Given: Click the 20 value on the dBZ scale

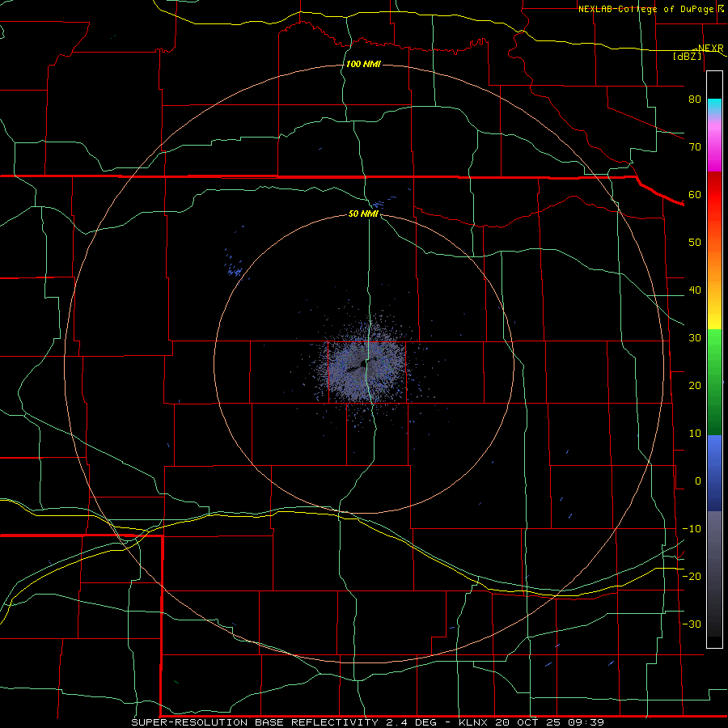Looking at the screenshot, I should pyautogui.click(x=695, y=386).
